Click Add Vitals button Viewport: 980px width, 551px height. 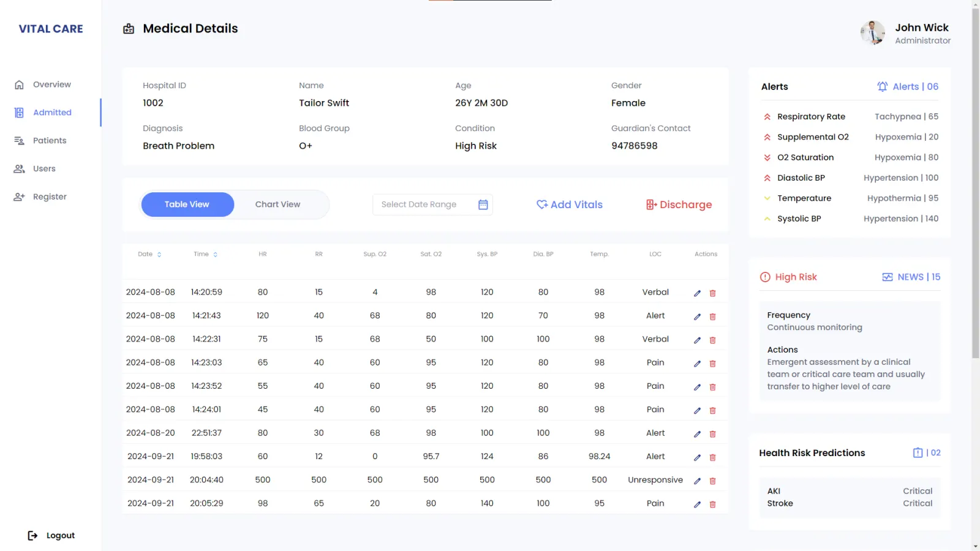coord(570,204)
